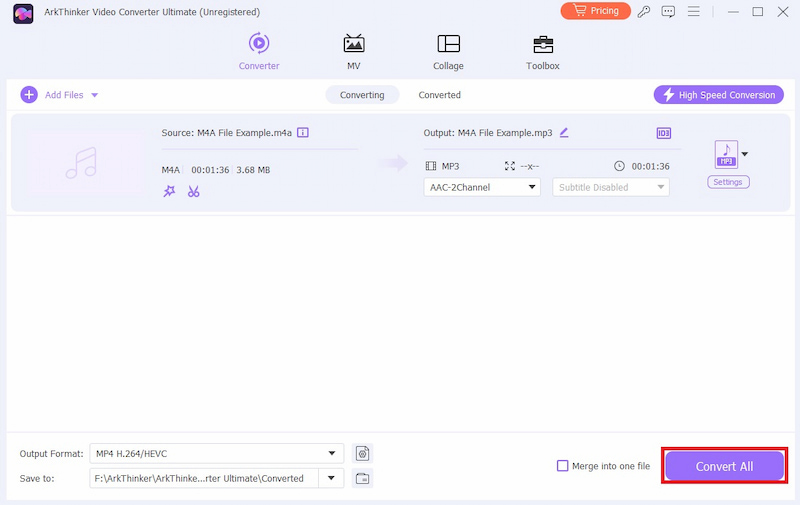The height and width of the screenshot is (505, 800).
Task: Rename output file with pencil icon
Action: tap(564, 133)
